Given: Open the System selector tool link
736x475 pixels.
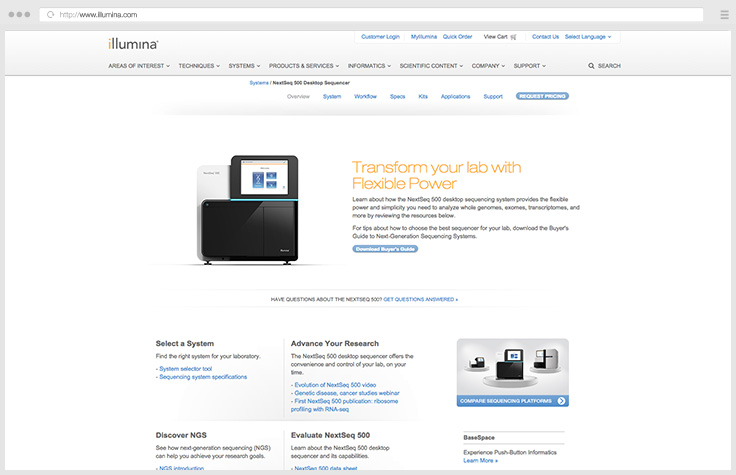Looking at the screenshot, I should 185,368.
